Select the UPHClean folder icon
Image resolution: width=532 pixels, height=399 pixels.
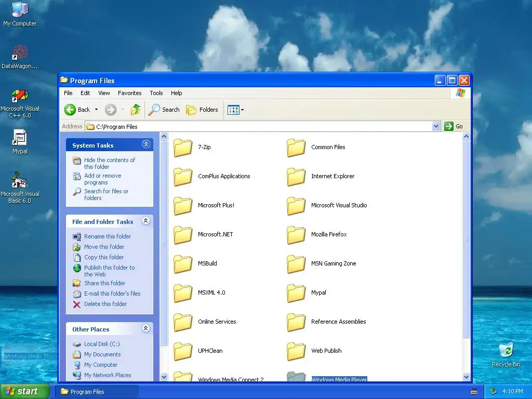(183, 351)
